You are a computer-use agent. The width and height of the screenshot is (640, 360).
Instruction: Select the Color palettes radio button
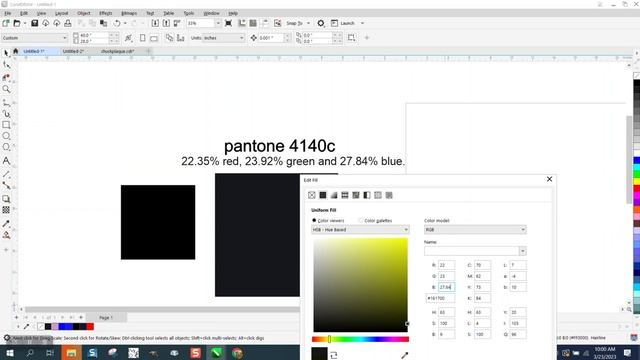[361, 220]
